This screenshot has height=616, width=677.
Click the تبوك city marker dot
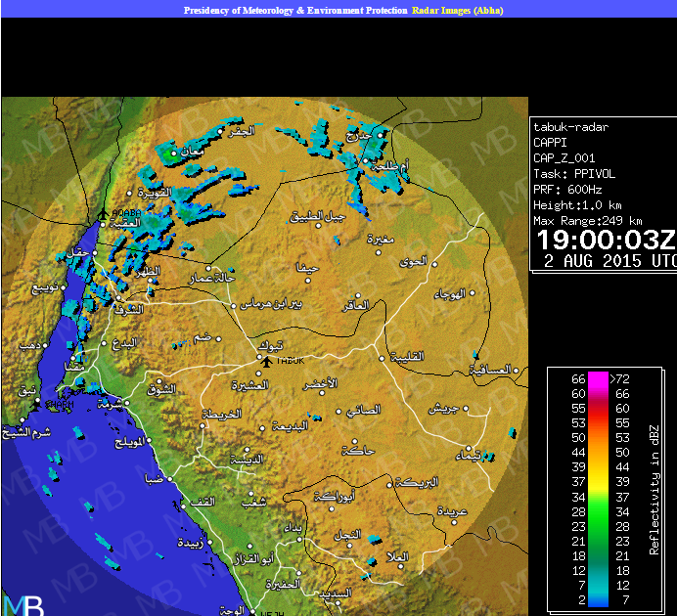259,357
